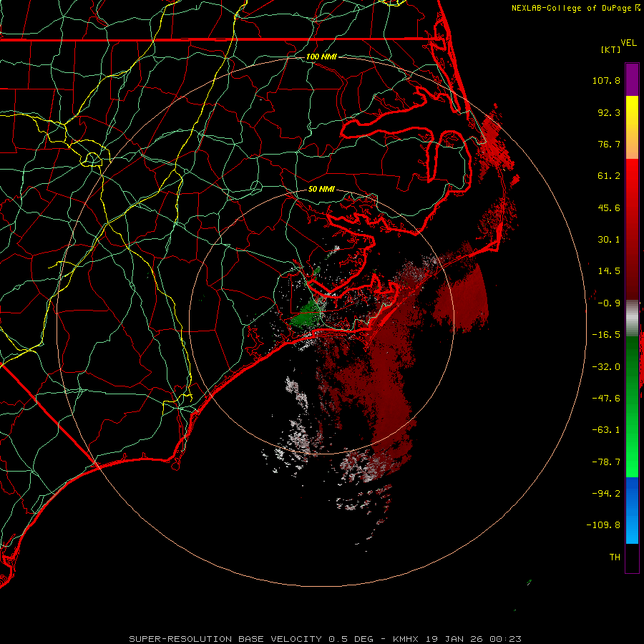
Task: Click the 30.1 scale value
Action: (609, 240)
